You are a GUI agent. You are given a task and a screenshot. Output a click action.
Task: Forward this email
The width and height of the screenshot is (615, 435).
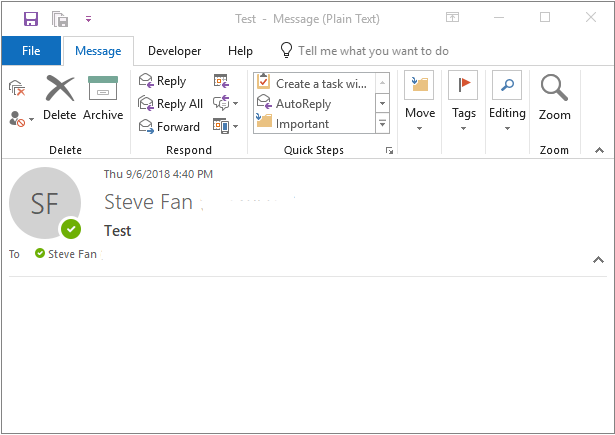tap(169, 126)
